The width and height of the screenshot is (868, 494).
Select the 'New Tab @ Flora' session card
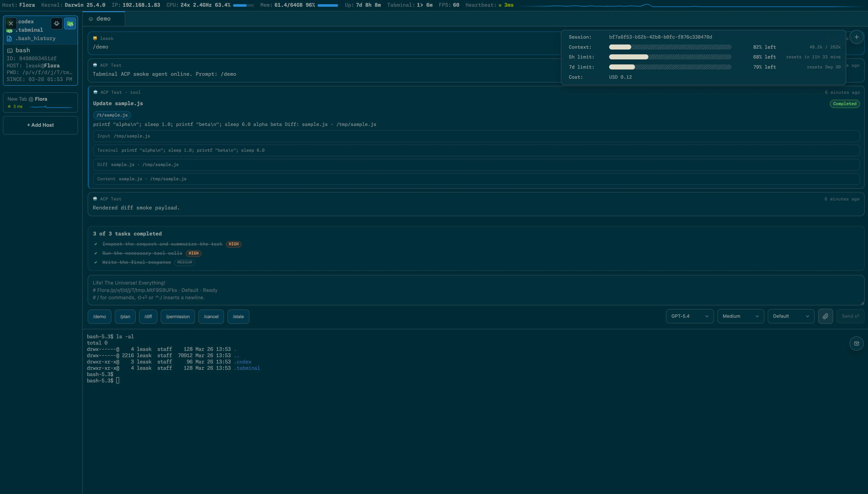coord(40,102)
